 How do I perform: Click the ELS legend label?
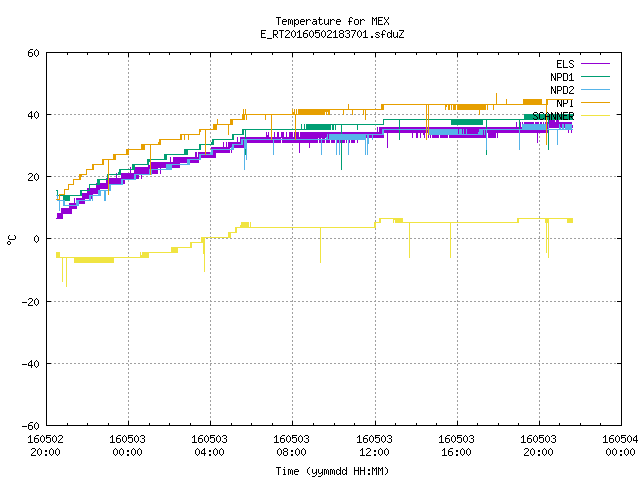pos(565,64)
